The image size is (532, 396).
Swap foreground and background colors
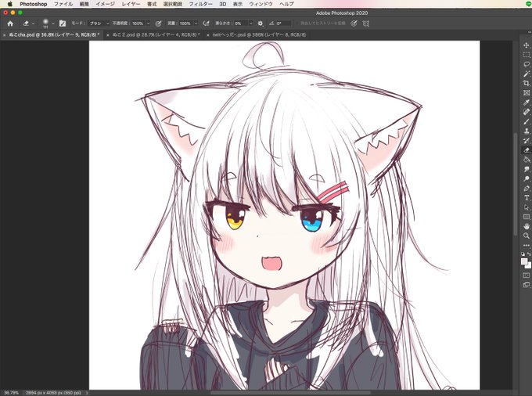pyautogui.click(x=529, y=254)
